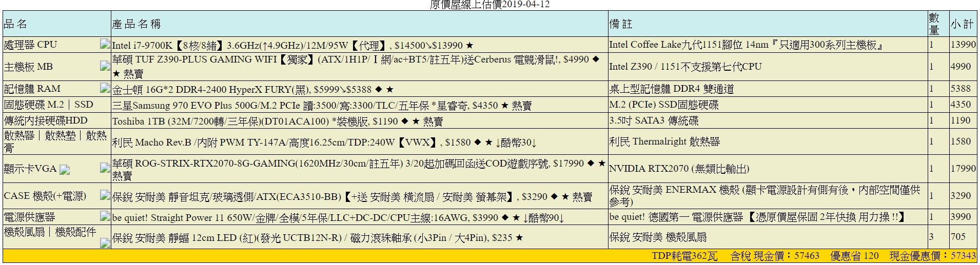
Task: Click the 小計 column header
Action: pos(963,24)
